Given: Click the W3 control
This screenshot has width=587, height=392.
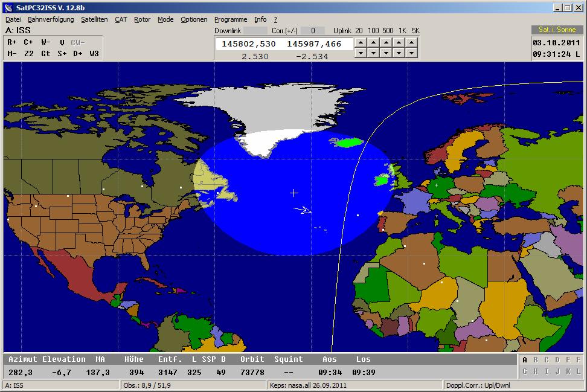Looking at the screenshot, I should 94,54.
